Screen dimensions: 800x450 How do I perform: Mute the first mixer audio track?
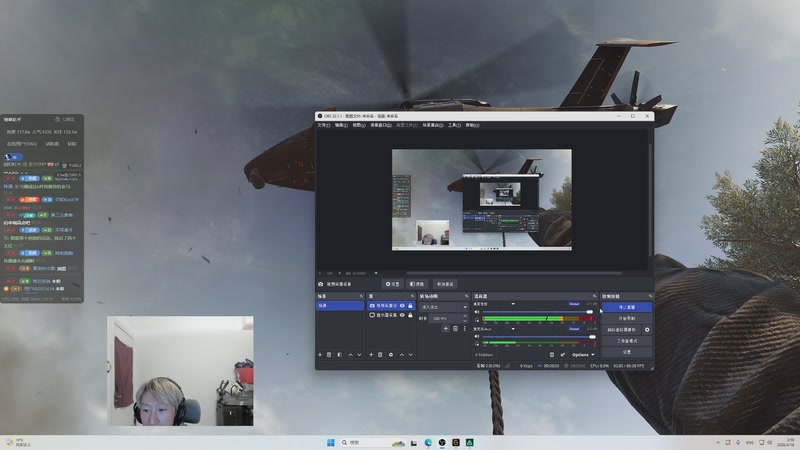tap(477, 312)
